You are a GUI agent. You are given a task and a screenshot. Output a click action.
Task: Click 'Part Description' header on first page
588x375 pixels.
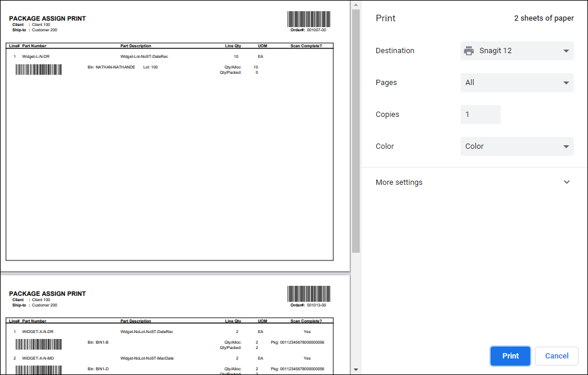pyautogui.click(x=136, y=46)
